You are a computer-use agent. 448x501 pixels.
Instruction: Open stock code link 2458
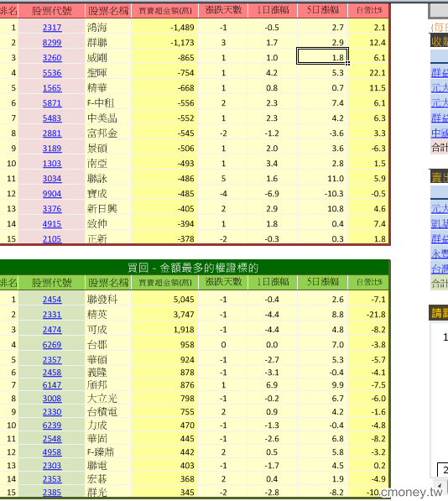click(x=52, y=373)
